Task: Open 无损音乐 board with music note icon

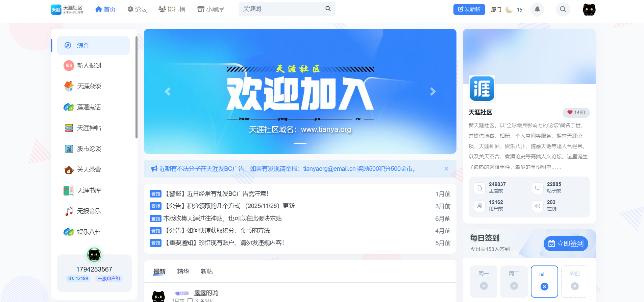Action: (89, 211)
